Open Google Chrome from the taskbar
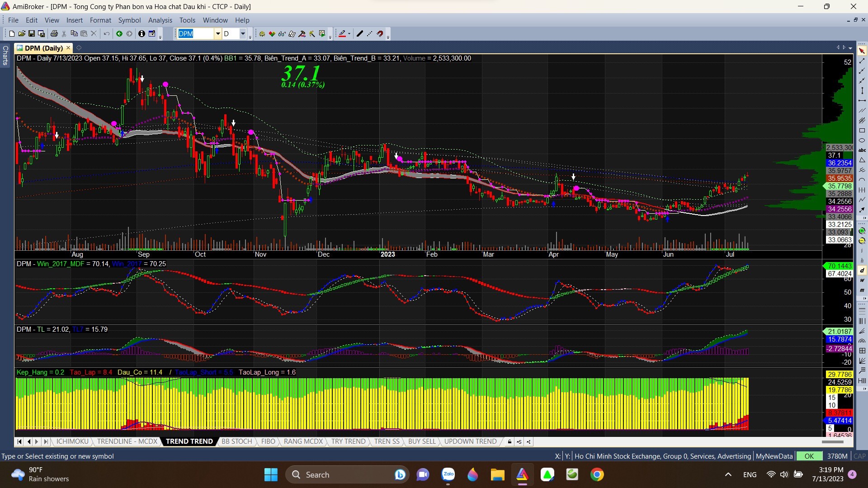The width and height of the screenshot is (868, 488). tap(597, 474)
